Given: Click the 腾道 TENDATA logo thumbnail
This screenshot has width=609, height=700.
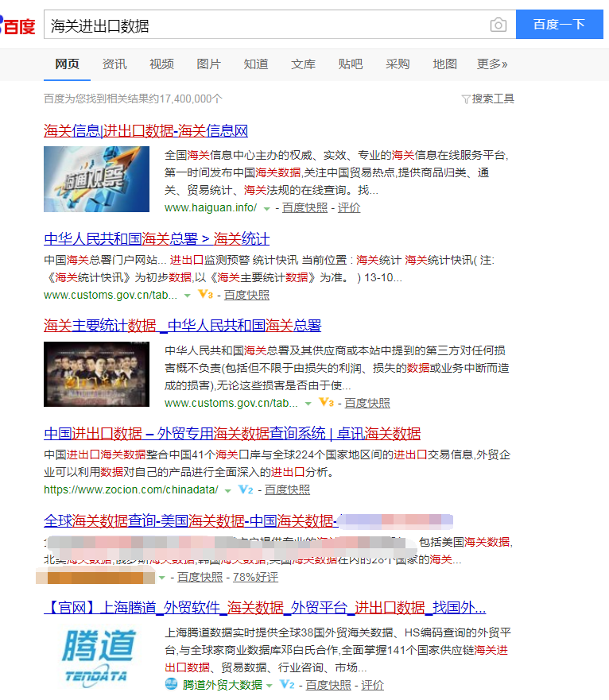Looking at the screenshot, I should pos(96,657).
